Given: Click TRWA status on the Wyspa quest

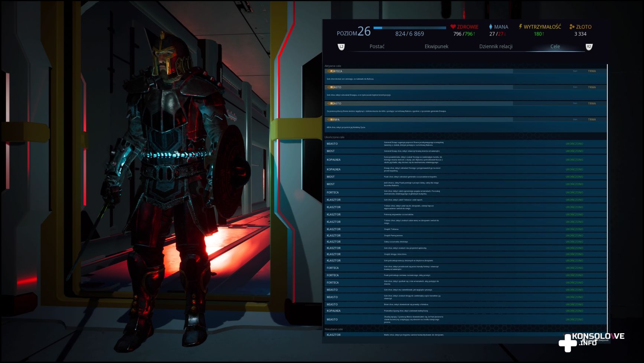Looking at the screenshot, I should [x=592, y=120].
